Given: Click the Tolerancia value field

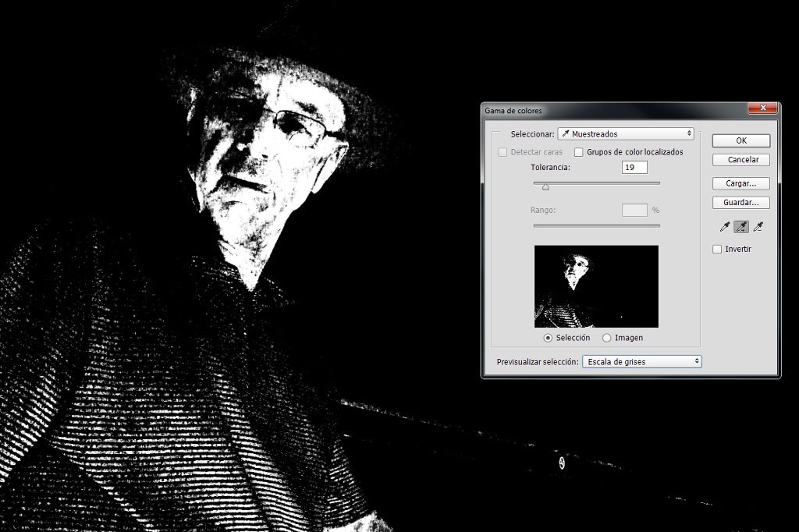Looking at the screenshot, I should tap(634, 167).
